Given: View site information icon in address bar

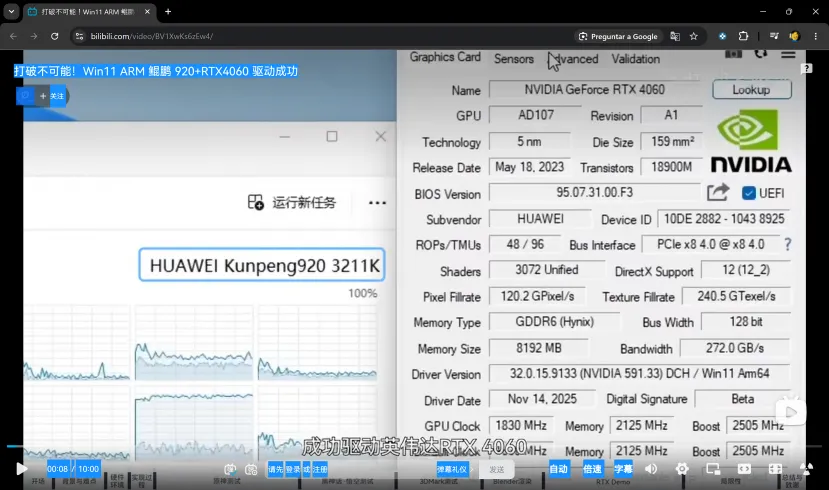Looking at the screenshot, I should [x=79, y=36].
